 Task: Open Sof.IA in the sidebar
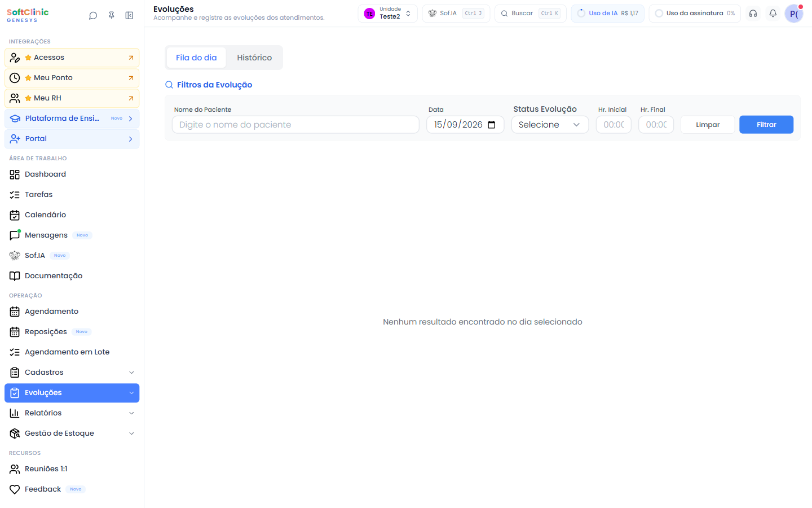[x=72, y=256]
